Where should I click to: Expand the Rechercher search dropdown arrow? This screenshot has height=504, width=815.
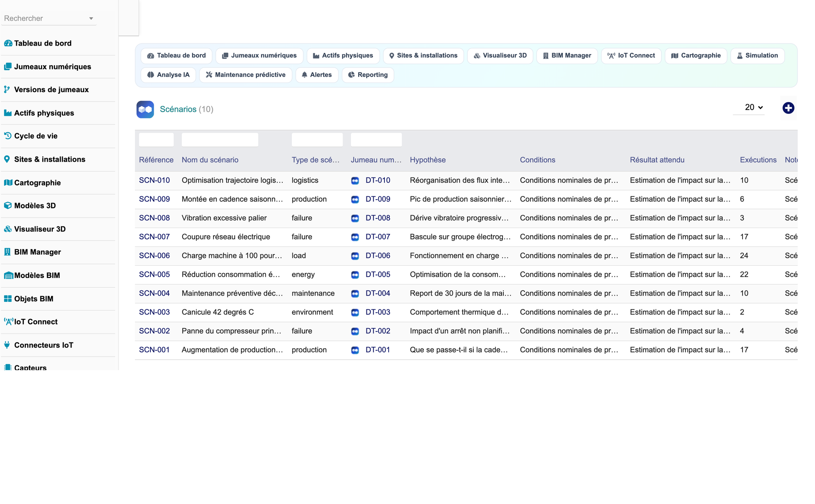(x=91, y=18)
